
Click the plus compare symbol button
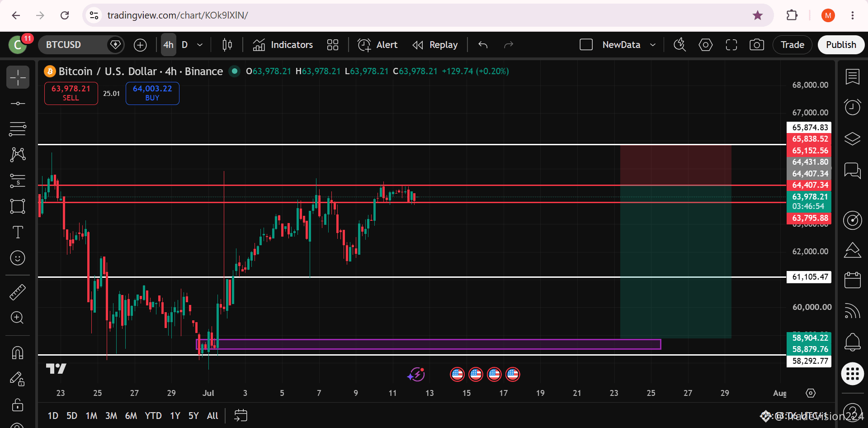141,45
